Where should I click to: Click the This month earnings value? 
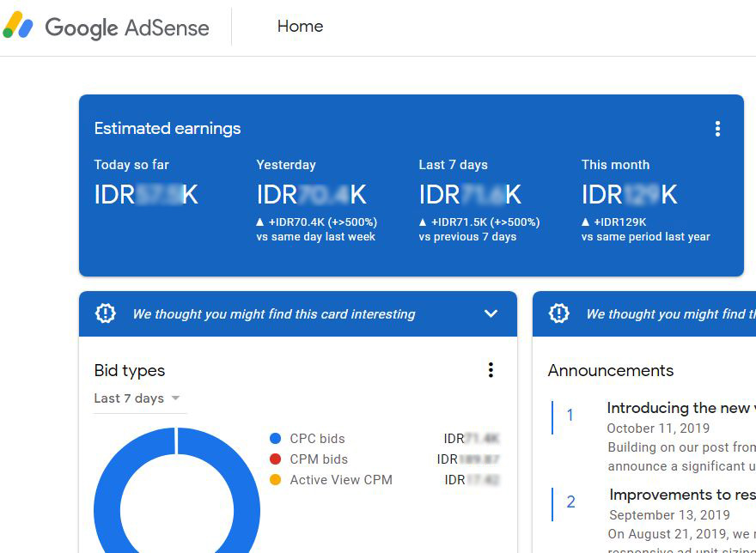[630, 195]
